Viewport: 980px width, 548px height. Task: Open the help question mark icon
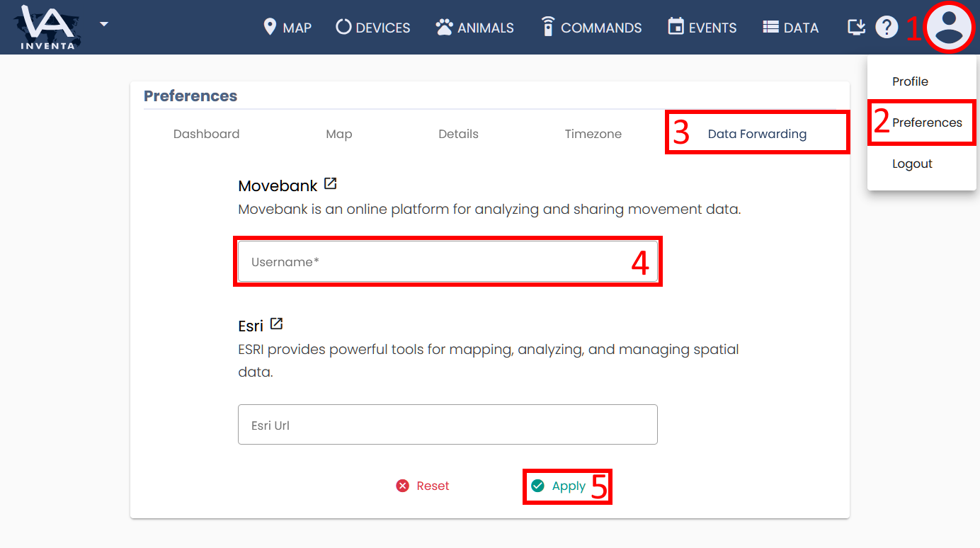coord(887,28)
